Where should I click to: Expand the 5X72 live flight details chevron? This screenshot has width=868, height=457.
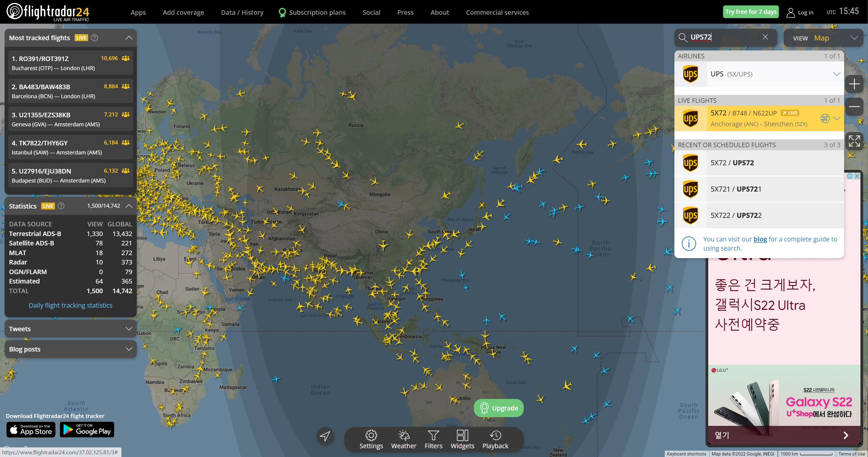tap(837, 118)
